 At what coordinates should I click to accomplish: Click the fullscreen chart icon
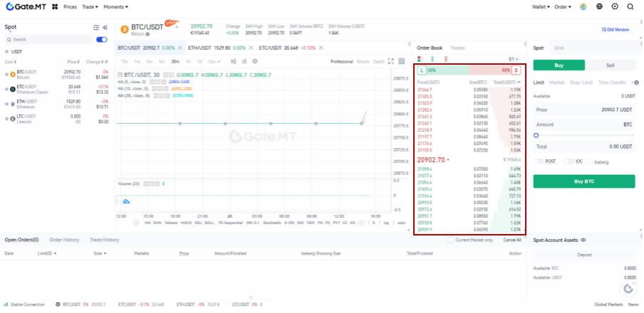[390, 61]
